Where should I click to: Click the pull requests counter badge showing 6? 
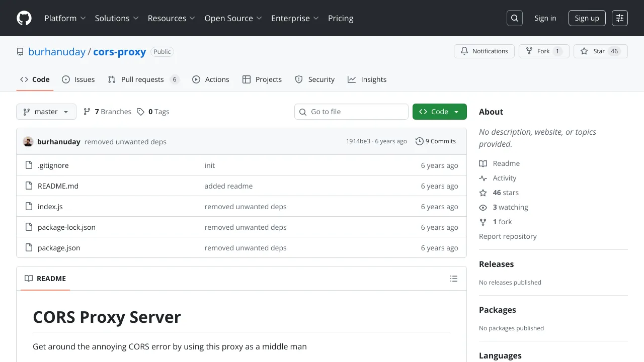click(175, 79)
